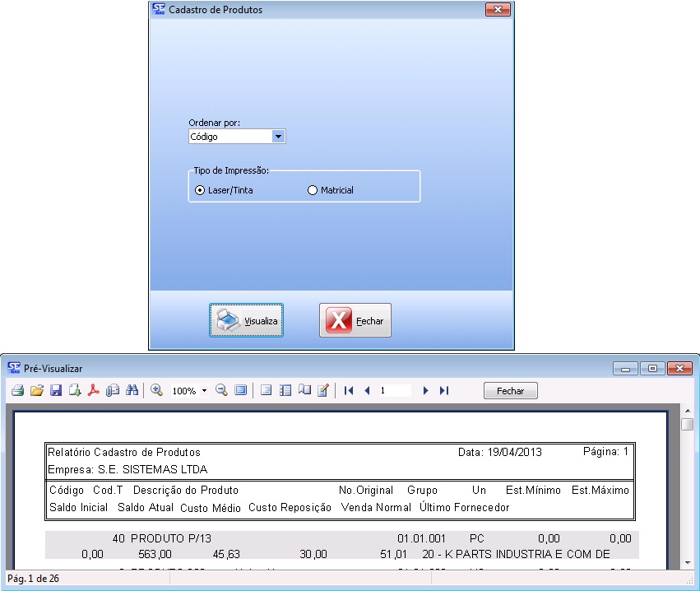
Task: Edit the page with the pencil icon
Action: pyautogui.click(x=323, y=391)
